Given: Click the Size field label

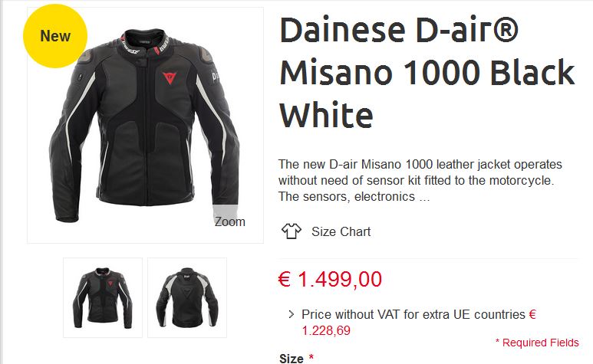Looking at the screenshot, I should pyautogui.click(x=292, y=359).
